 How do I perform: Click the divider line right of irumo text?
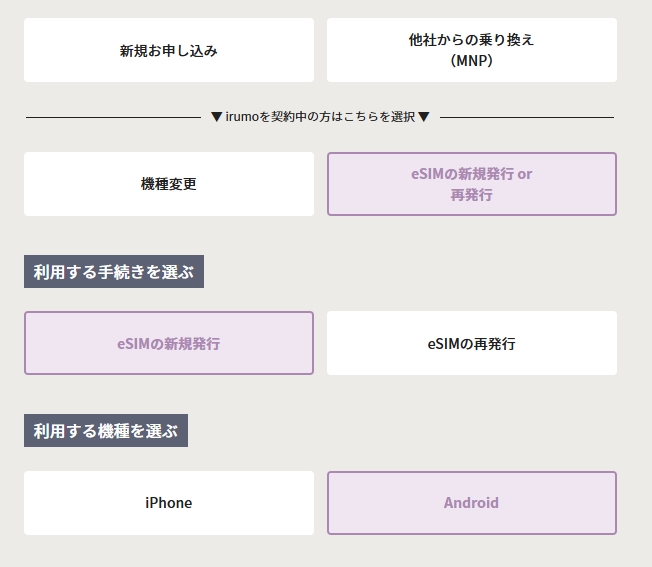tap(527, 117)
